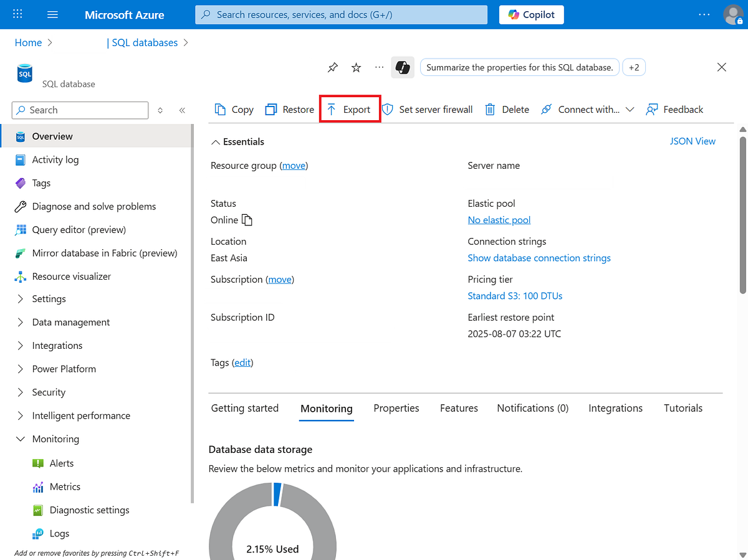Open Set server firewall via the shield icon
The width and height of the screenshot is (748, 560).
pyautogui.click(x=388, y=109)
